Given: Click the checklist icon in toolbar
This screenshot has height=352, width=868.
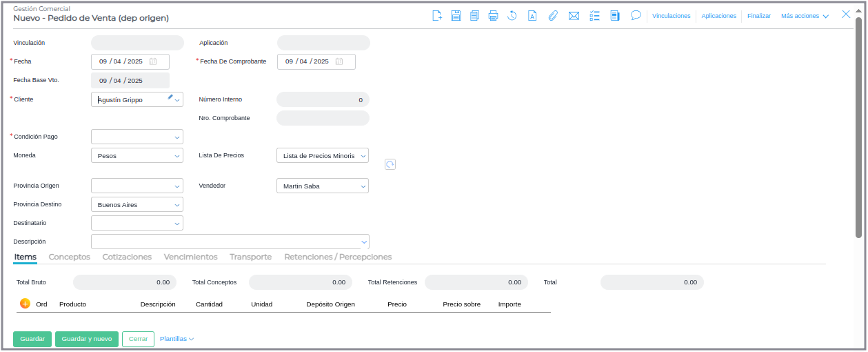Looking at the screenshot, I should 595,16.
